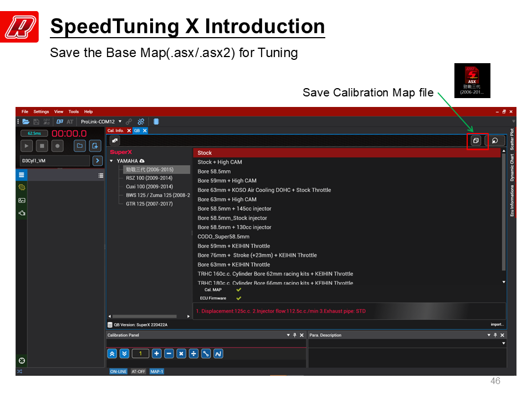Click the refresh search icon beside save
The height and width of the screenshot is (399, 532).
[495, 140]
